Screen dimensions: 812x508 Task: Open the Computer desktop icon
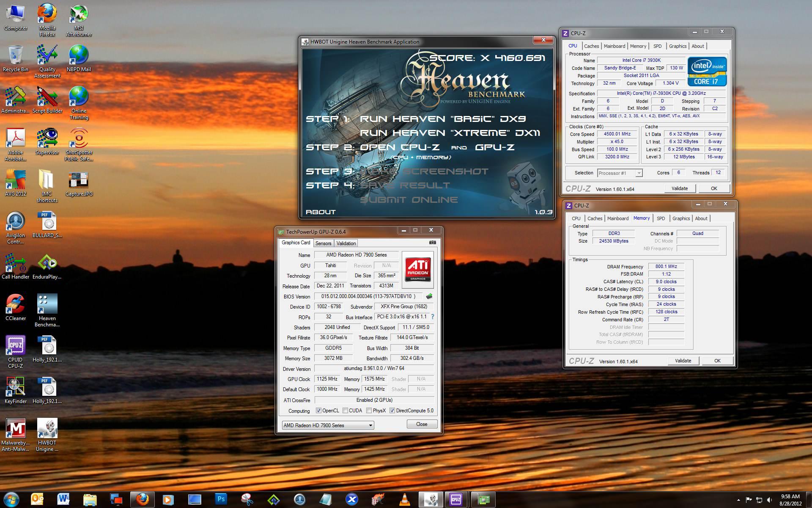click(16, 18)
